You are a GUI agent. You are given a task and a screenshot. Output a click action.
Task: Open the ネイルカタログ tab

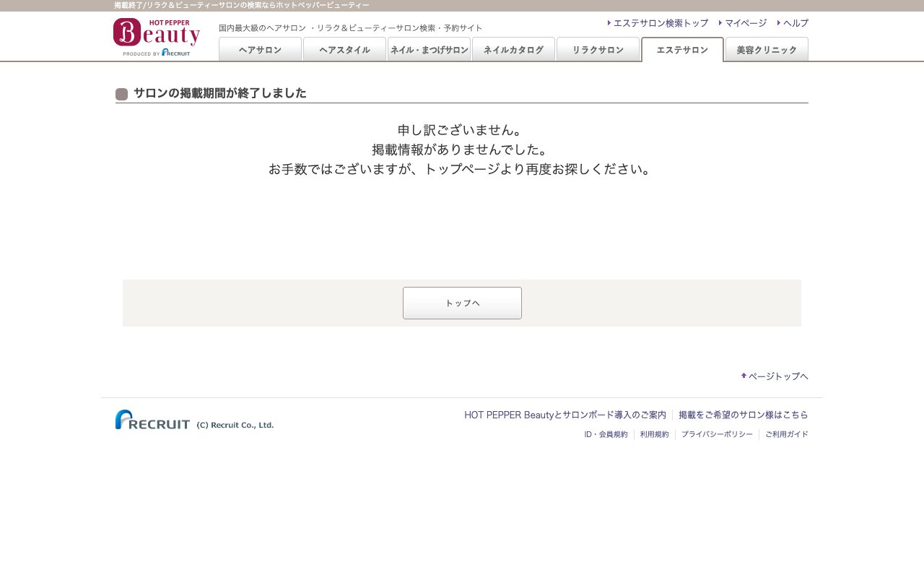[513, 49]
